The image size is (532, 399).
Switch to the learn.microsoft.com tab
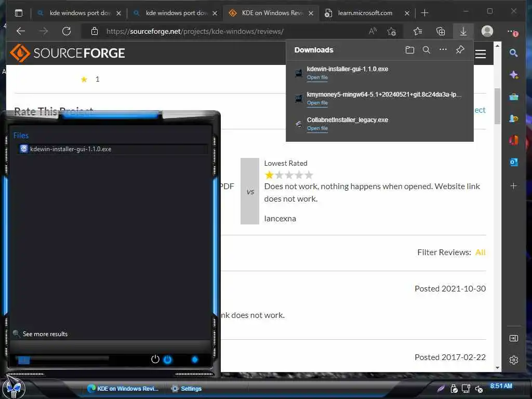pos(365,13)
